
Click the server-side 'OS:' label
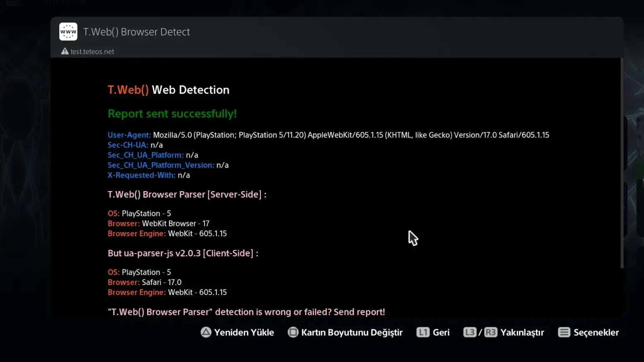coord(113,213)
